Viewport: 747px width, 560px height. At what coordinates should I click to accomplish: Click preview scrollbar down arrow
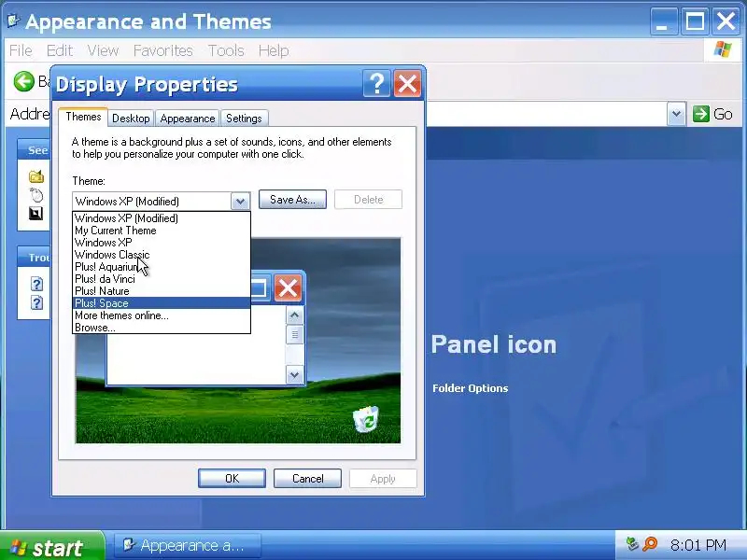(x=295, y=375)
